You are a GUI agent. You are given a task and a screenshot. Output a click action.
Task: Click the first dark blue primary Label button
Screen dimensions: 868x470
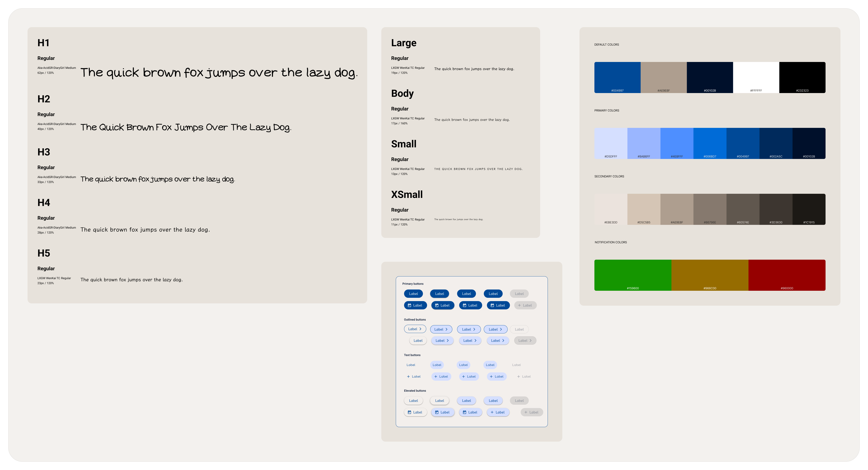tap(413, 294)
